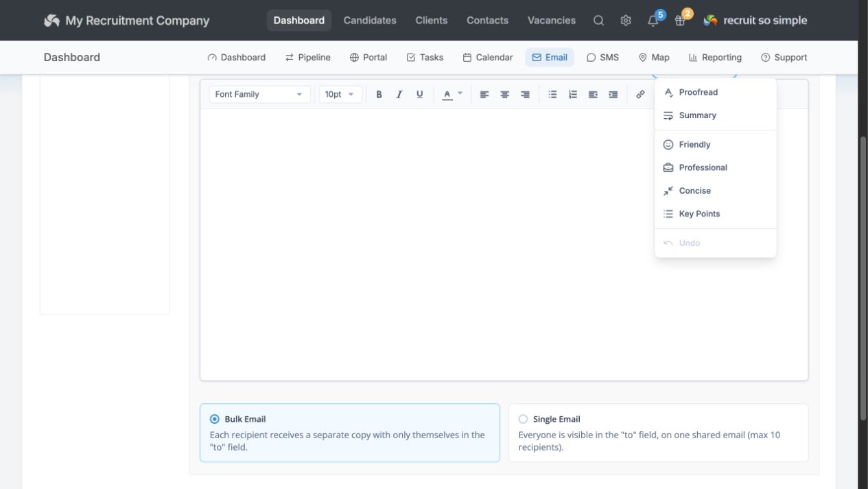Go to the Contacts nav tab
This screenshot has height=489, width=868.
tap(488, 21)
